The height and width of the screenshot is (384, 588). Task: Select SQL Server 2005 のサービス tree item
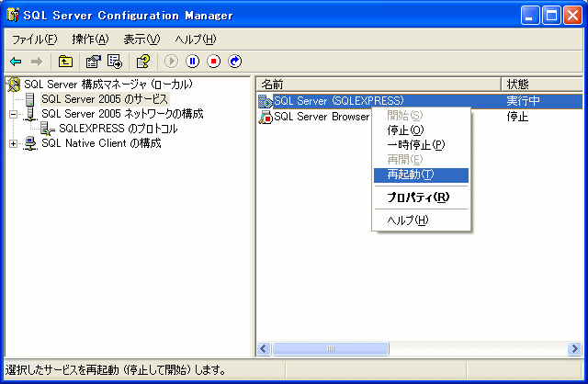point(105,99)
